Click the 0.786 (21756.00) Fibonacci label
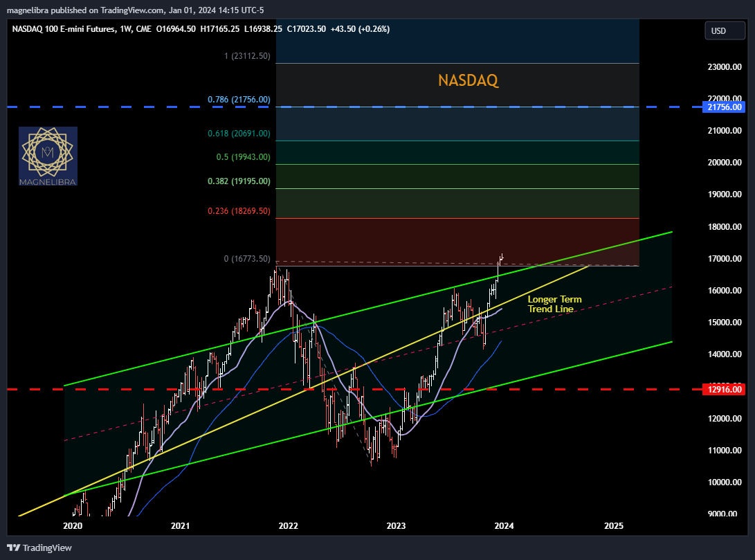The image size is (755, 560). tap(239, 100)
